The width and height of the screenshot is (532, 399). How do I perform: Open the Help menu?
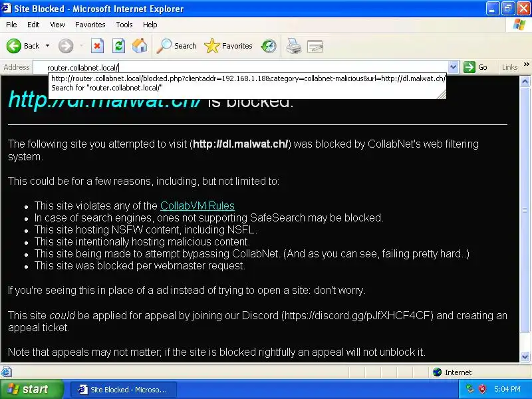150,25
